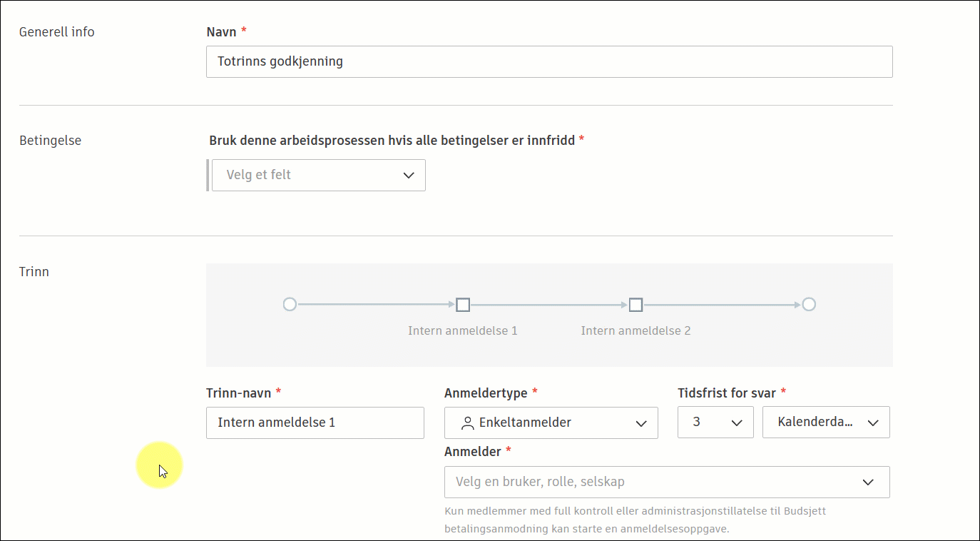The height and width of the screenshot is (541, 980).
Task: Click the square node for Intern anmeldelse 2
Action: tap(636, 304)
